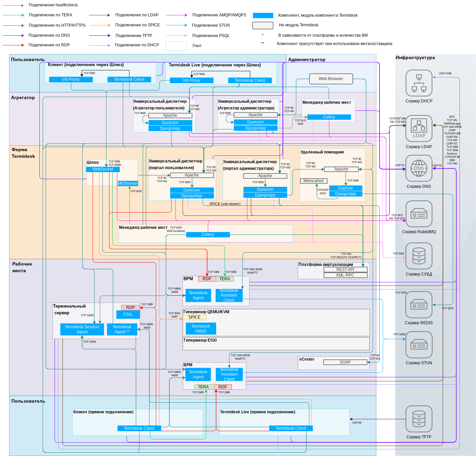This screenshot has height=456, width=476.
Task: Click Termidesk Client in 'Клиент (прямое подключение)'
Action: pos(139,428)
